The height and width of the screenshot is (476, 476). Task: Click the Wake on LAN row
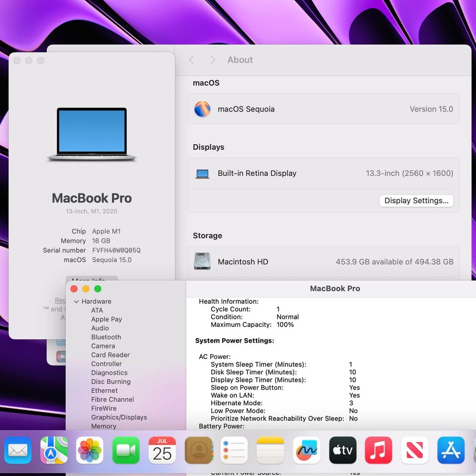pyautogui.click(x=286, y=395)
